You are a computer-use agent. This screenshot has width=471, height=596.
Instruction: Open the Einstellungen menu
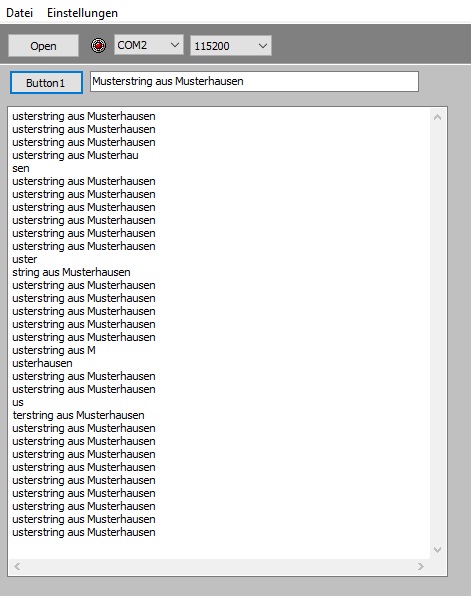point(82,13)
